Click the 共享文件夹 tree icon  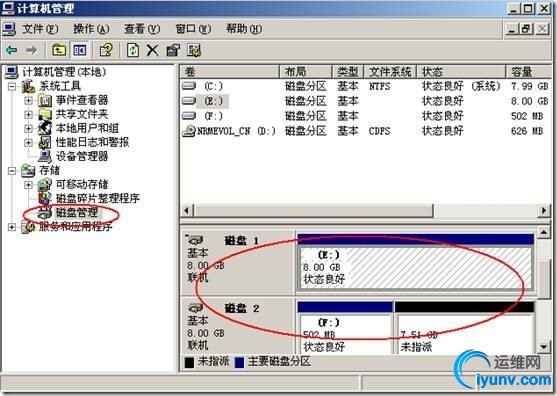click(x=45, y=114)
